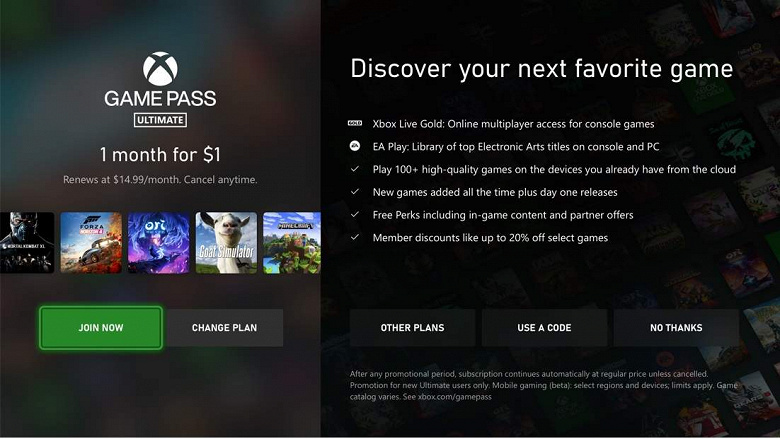Click the green JOIN NOW button
This screenshot has height=439, width=780.
[101, 328]
